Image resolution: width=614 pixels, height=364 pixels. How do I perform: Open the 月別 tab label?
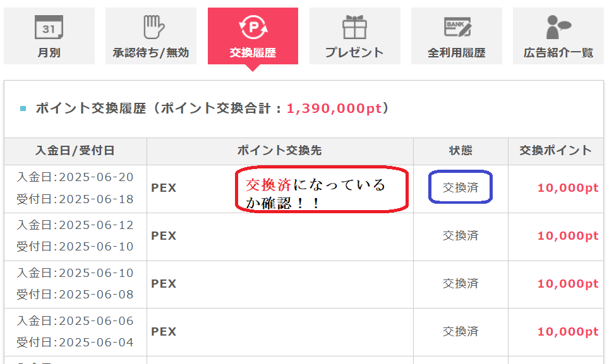tap(49, 52)
